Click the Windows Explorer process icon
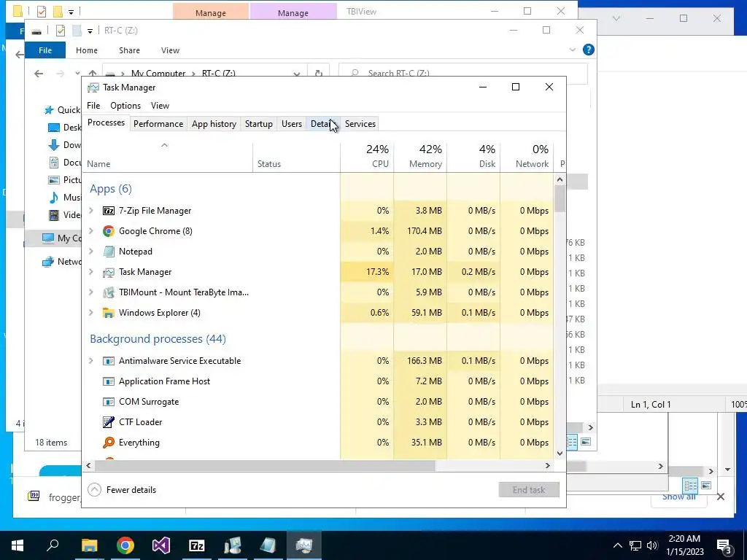Viewport: 747px width, 560px height. 109,313
